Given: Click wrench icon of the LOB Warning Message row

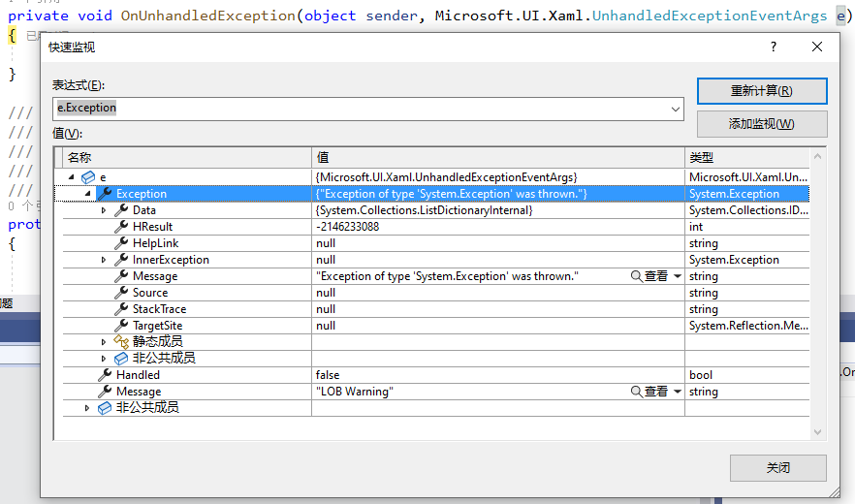Looking at the screenshot, I should (x=105, y=392).
